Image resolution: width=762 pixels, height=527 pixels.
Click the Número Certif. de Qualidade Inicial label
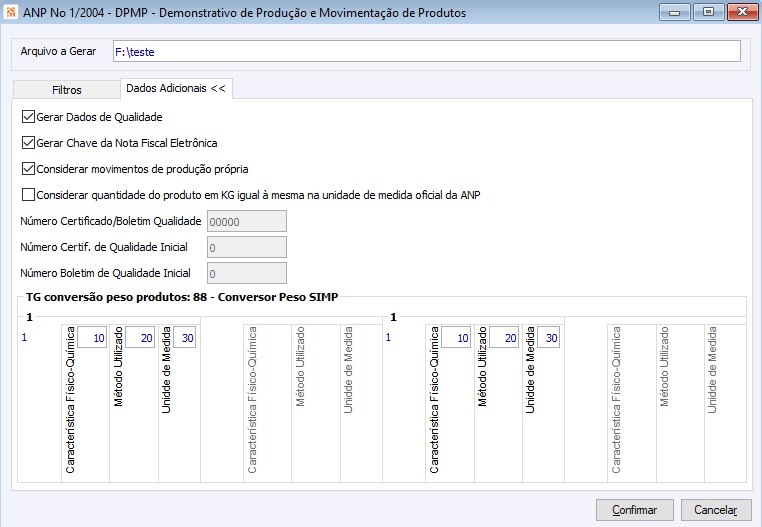pos(104,247)
